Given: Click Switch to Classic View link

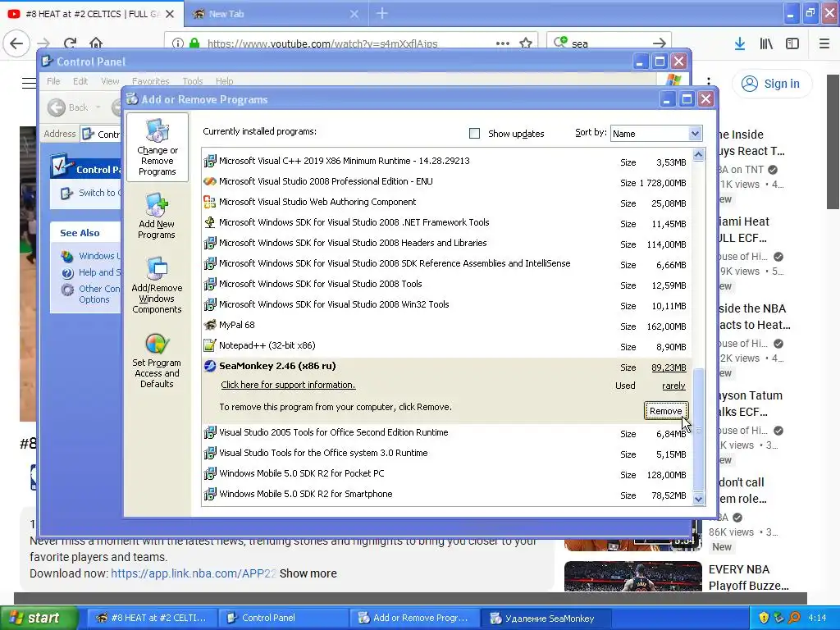Looking at the screenshot, I should pyautogui.click(x=99, y=193).
